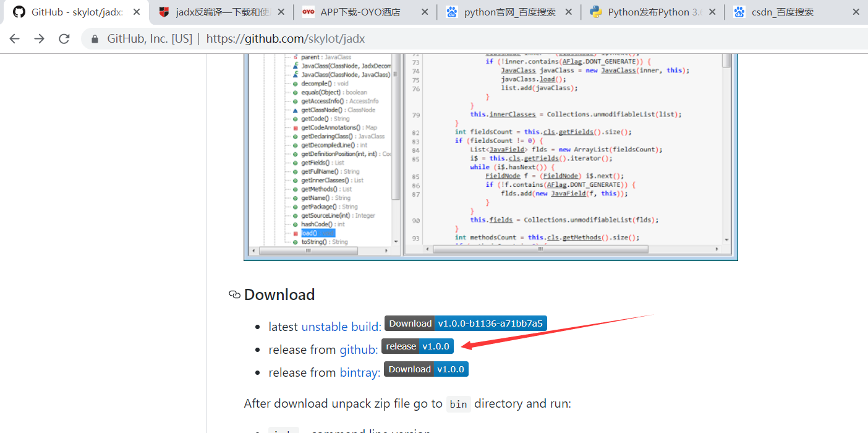The width and height of the screenshot is (868, 433).
Task: Switch to the python官网_百度搜索 tab
Action: point(510,12)
